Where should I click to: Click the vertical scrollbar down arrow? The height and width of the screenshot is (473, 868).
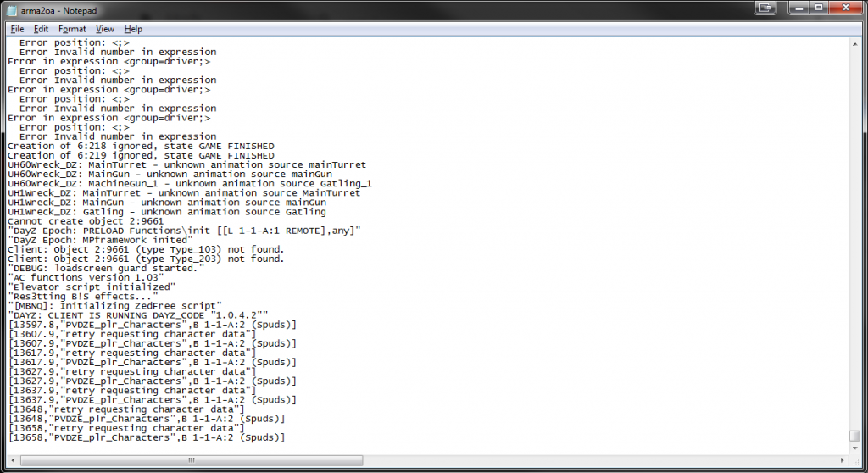click(x=854, y=448)
